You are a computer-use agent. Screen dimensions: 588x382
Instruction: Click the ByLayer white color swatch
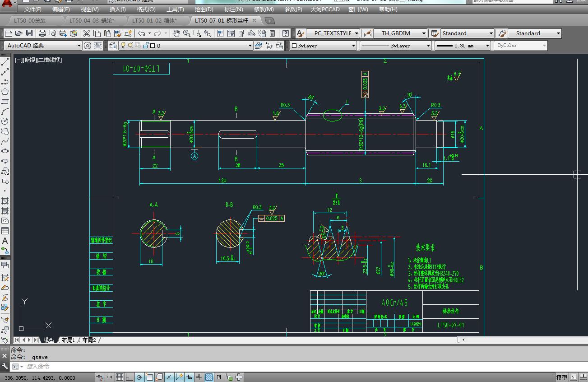coord(294,46)
